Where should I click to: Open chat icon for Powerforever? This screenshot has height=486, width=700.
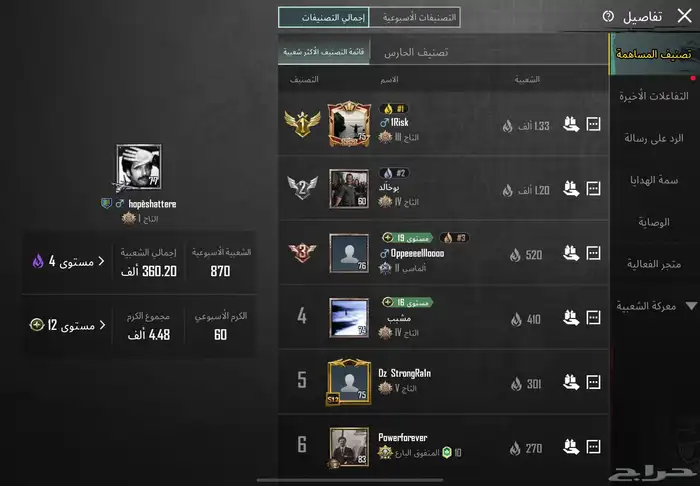593,447
